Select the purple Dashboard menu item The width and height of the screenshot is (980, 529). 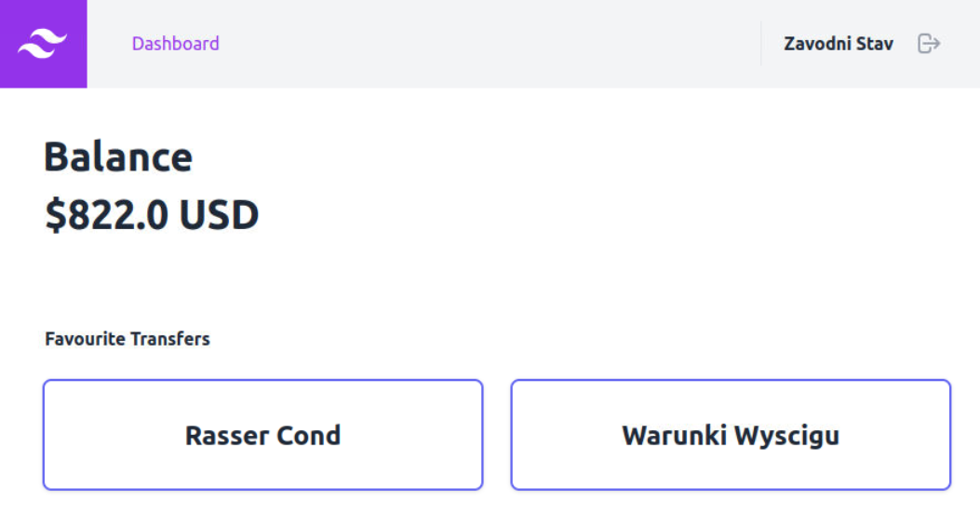[175, 44]
